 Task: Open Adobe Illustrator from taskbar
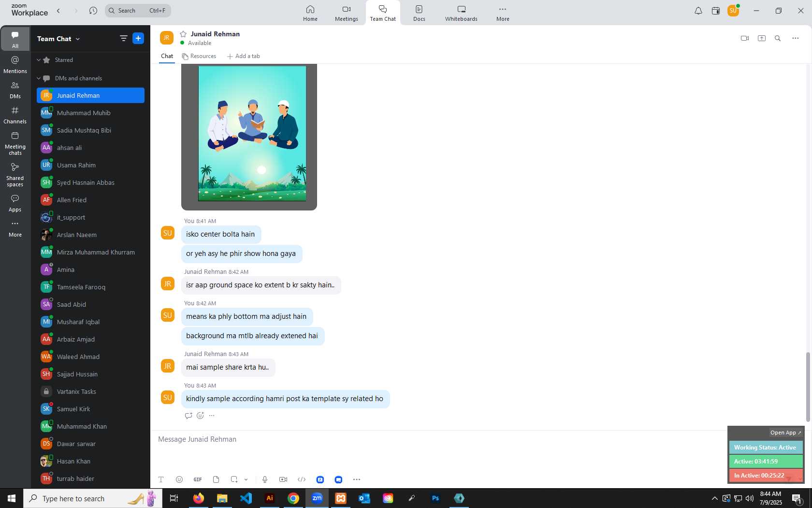point(270,498)
